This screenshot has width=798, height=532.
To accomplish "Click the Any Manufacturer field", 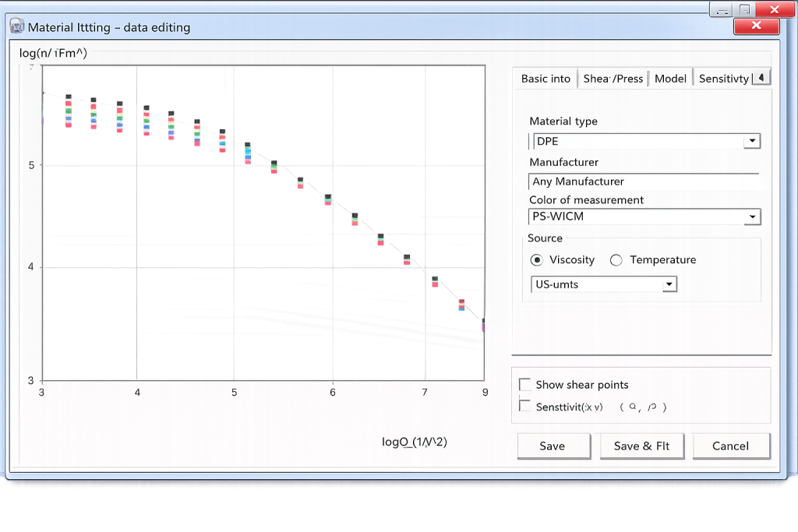I will 644,181.
